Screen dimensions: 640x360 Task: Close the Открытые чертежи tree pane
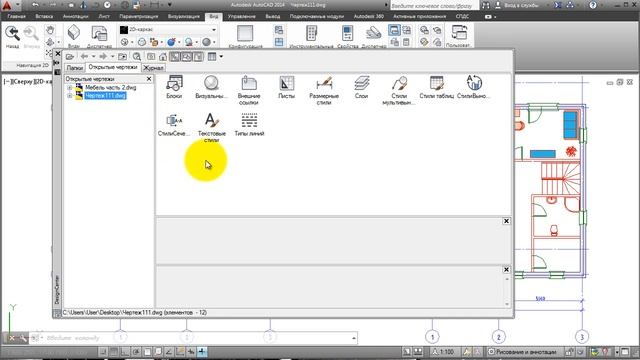click(x=149, y=79)
